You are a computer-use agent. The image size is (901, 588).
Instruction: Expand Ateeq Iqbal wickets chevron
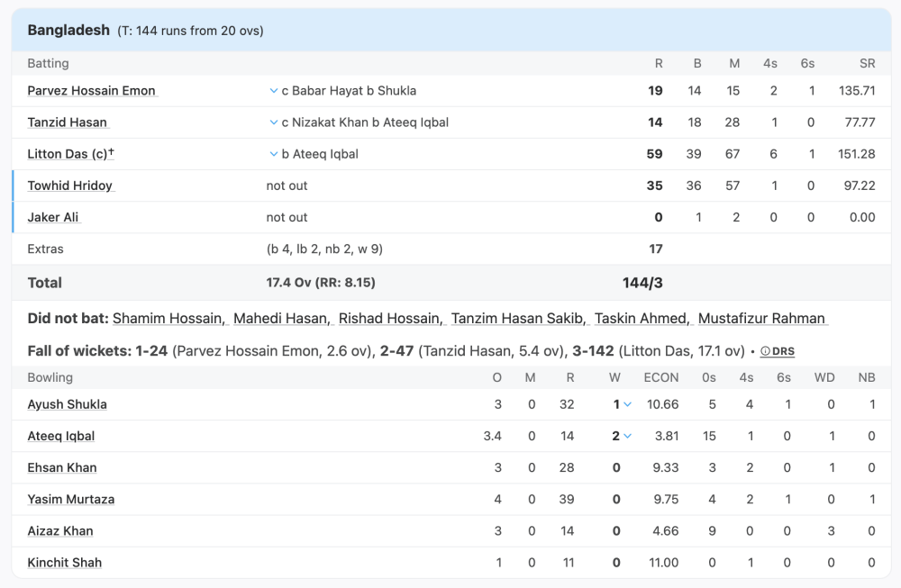[628, 436]
